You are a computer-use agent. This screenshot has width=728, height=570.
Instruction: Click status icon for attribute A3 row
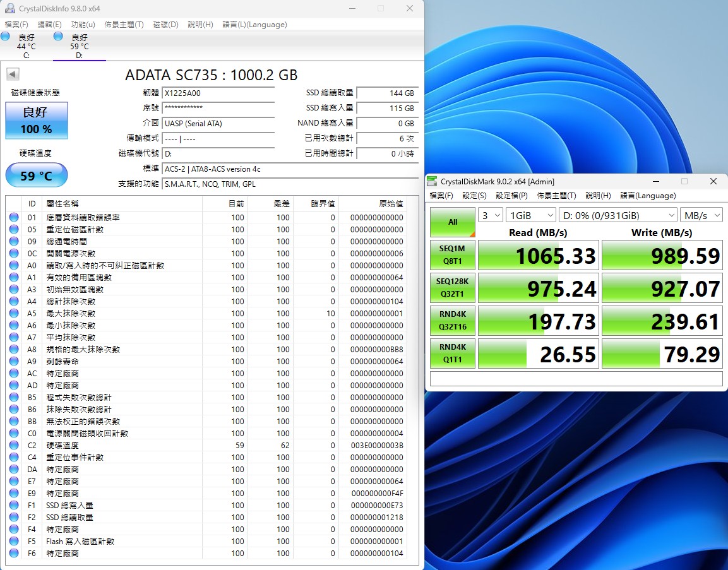(14, 289)
